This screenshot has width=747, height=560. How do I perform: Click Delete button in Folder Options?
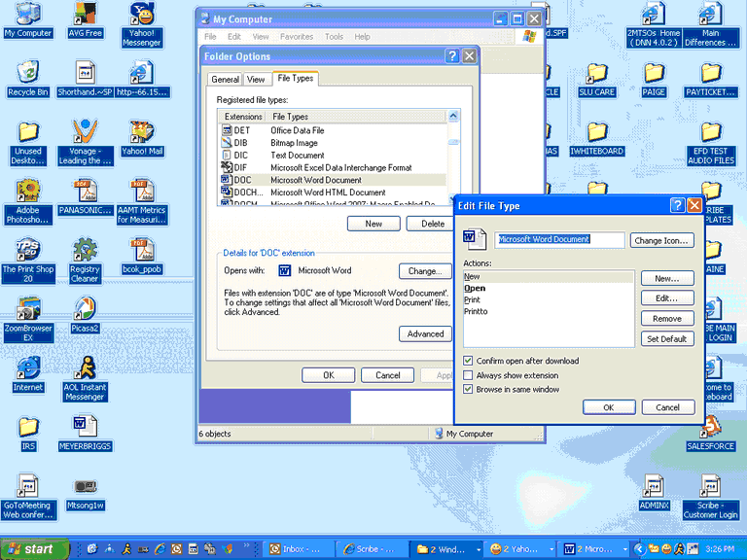point(430,224)
